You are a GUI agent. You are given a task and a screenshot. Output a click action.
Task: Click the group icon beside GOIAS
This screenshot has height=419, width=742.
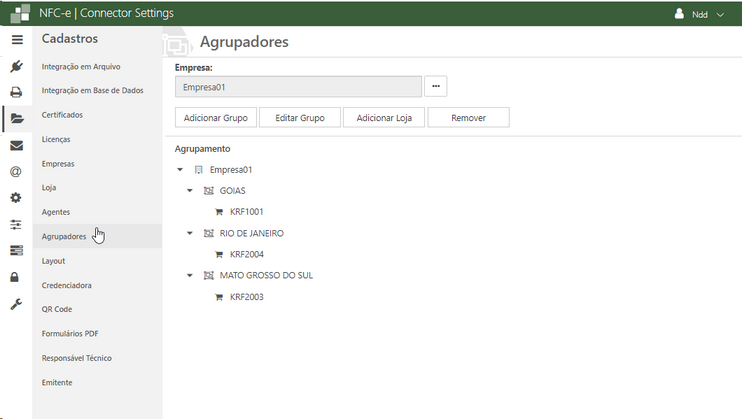click(209, 191)
